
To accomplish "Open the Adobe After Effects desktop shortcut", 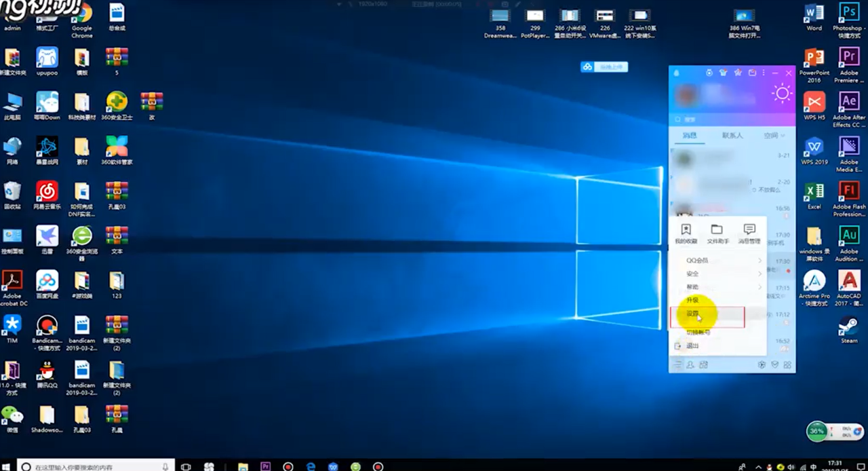I will click(x=848, y=110).
